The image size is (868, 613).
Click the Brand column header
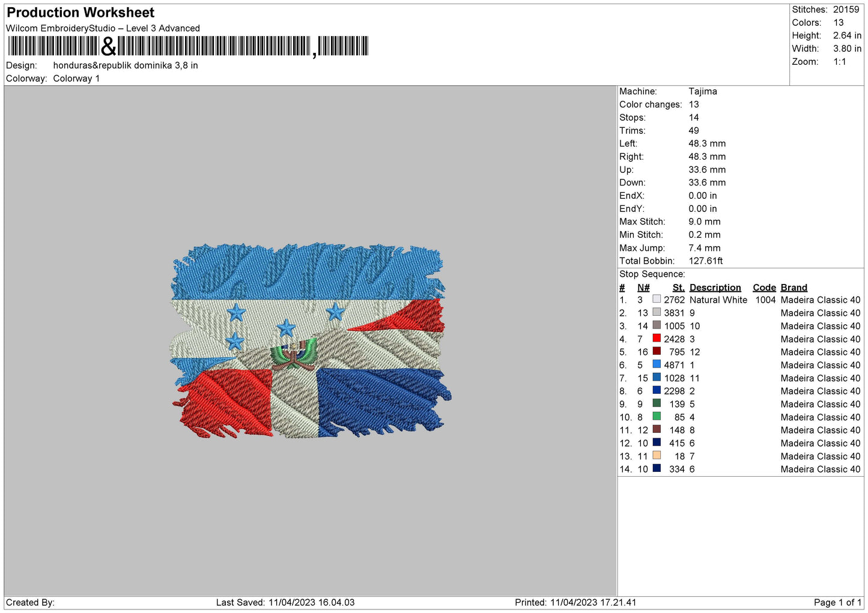pos(794,288)
